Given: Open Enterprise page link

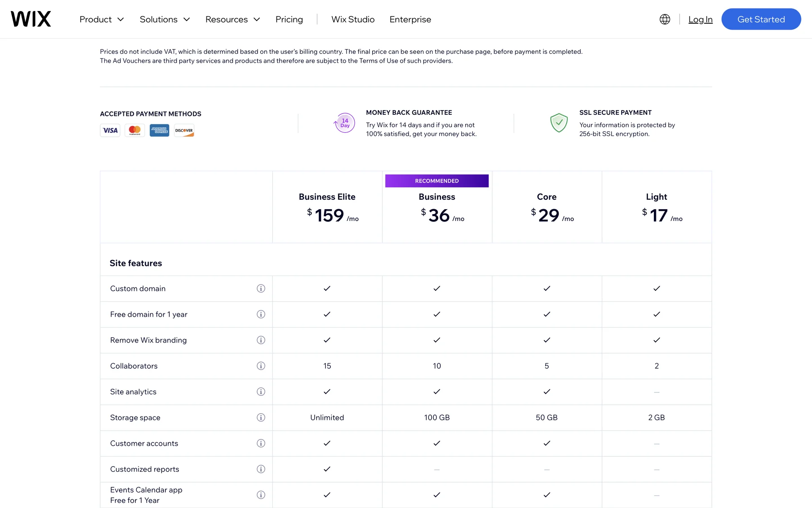Looking at the screenshot, I should (410, 19).
